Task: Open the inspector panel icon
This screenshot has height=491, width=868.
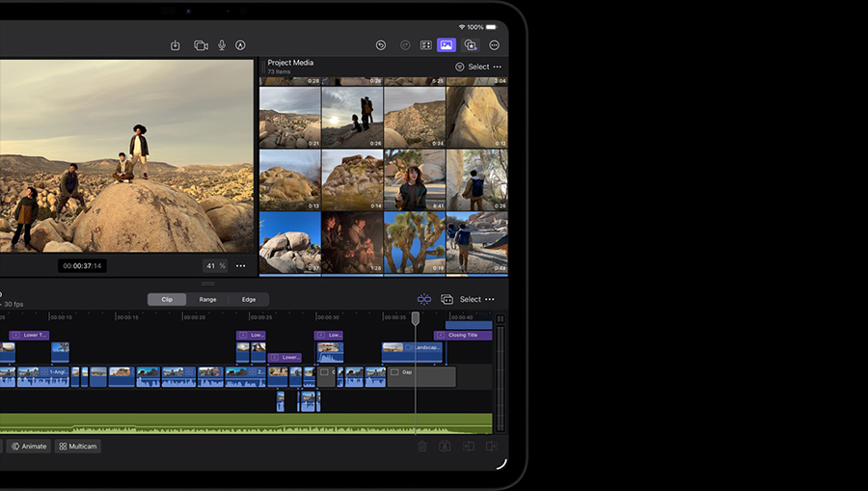Action: click(x=425, y=45)
